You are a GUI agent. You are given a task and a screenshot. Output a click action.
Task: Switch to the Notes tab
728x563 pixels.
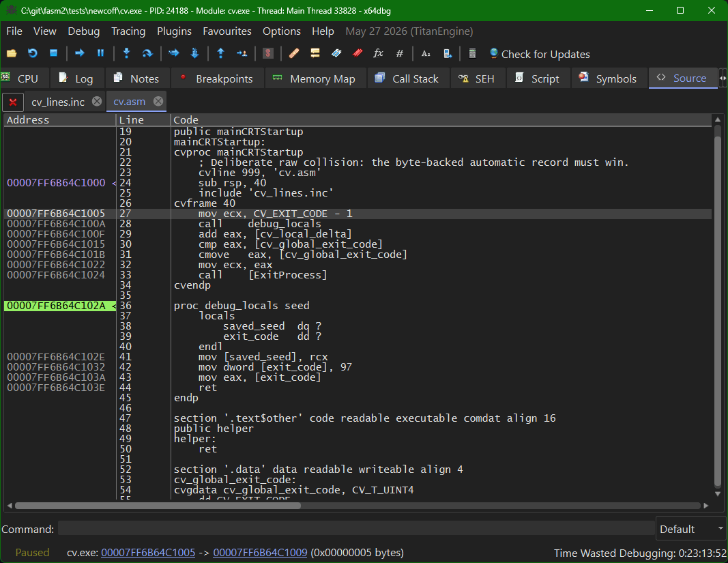tap(137, 78)
